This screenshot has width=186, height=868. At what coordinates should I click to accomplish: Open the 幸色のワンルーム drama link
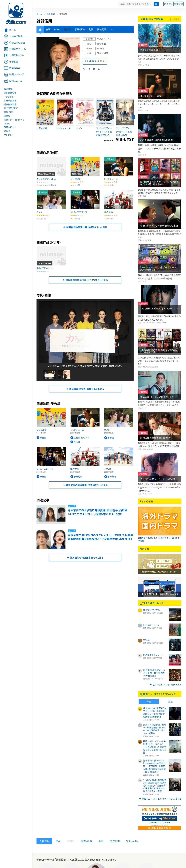coord(45,268)
